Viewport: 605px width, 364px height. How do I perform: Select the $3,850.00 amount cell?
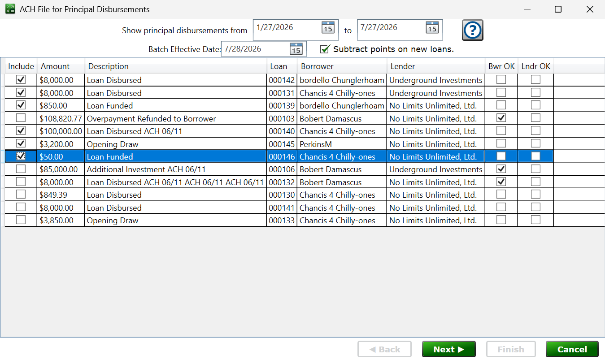click(x=61, y=221)
